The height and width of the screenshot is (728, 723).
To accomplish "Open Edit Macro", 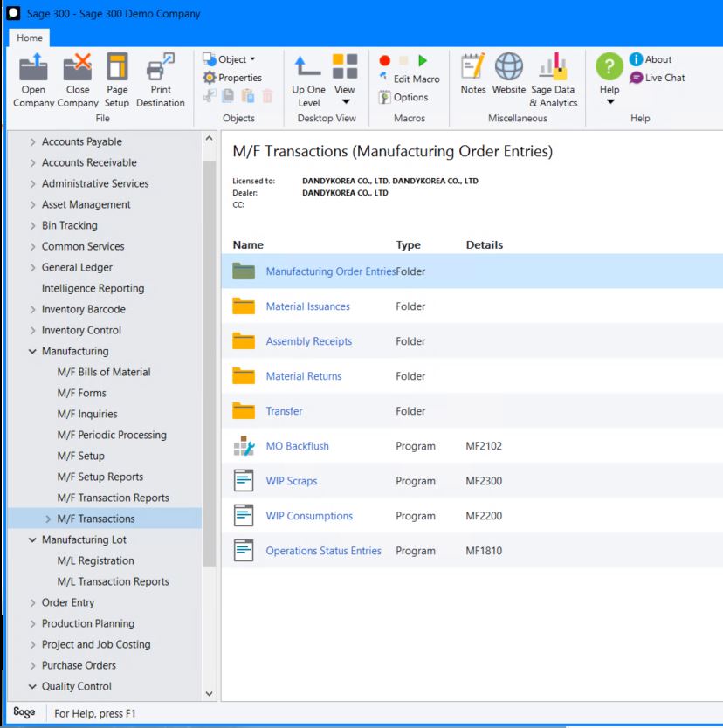I will tap(410, 79).
